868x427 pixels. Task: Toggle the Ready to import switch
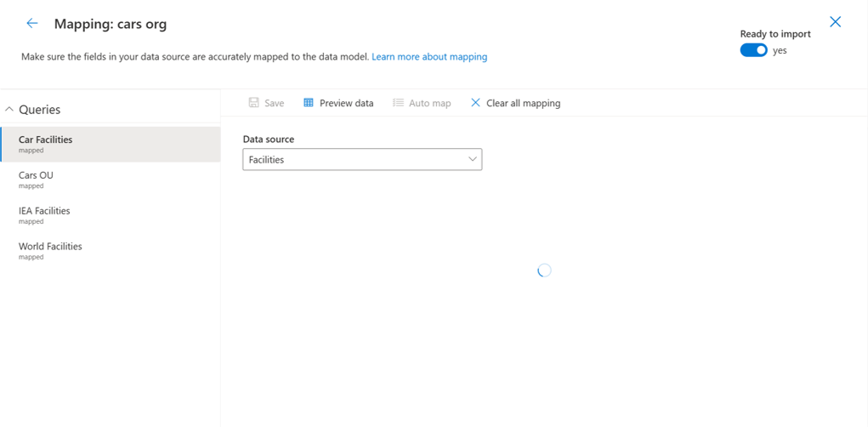click(753, 50)
